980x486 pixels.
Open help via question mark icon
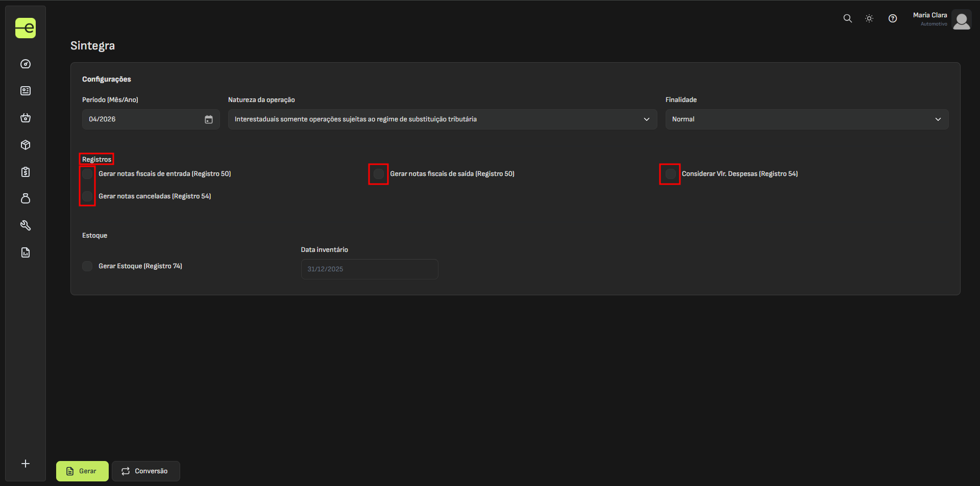point(892,18)
